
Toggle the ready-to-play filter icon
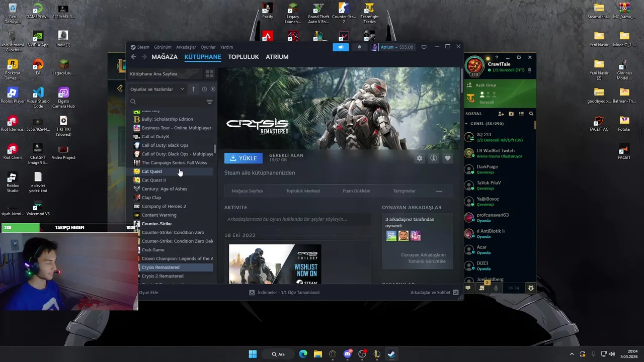[213, 89]
